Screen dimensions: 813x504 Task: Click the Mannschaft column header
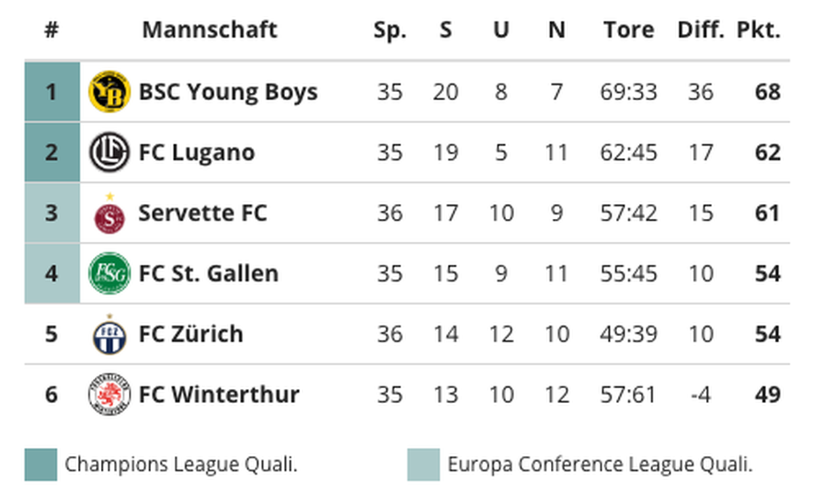209,30
